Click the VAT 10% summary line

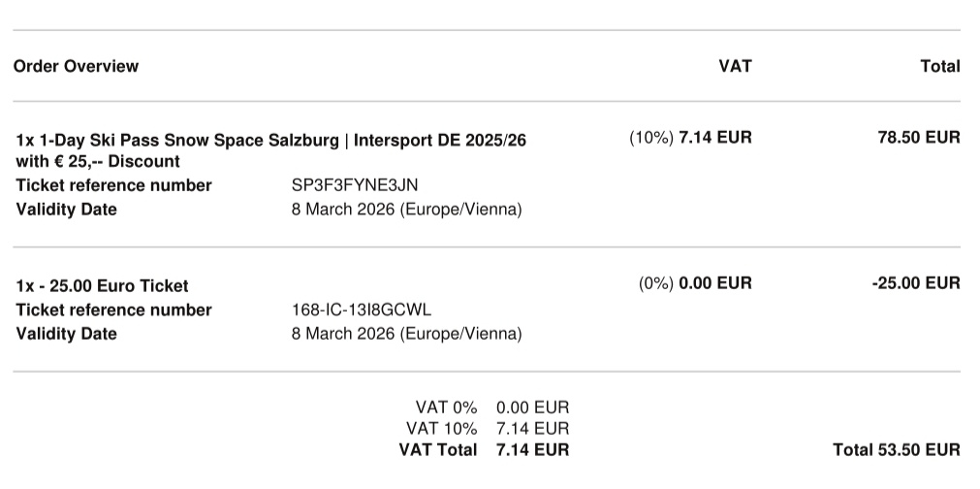(x=488, y=429)
